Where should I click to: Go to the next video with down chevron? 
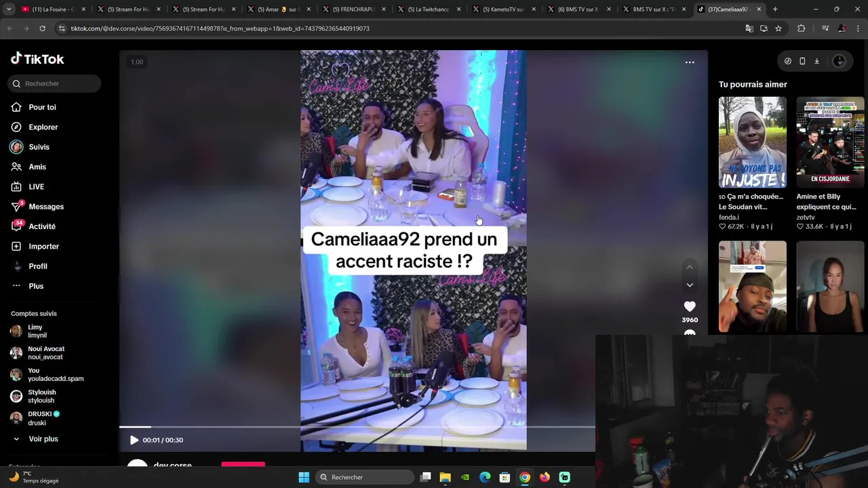[690, 285]
